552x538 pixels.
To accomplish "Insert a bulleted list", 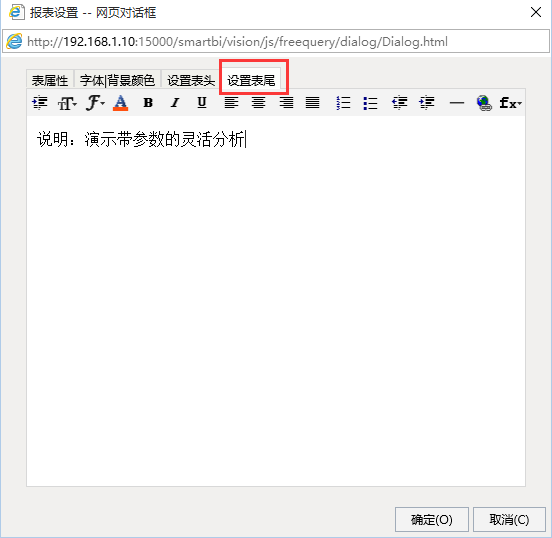I will click(x=370, y=103).
